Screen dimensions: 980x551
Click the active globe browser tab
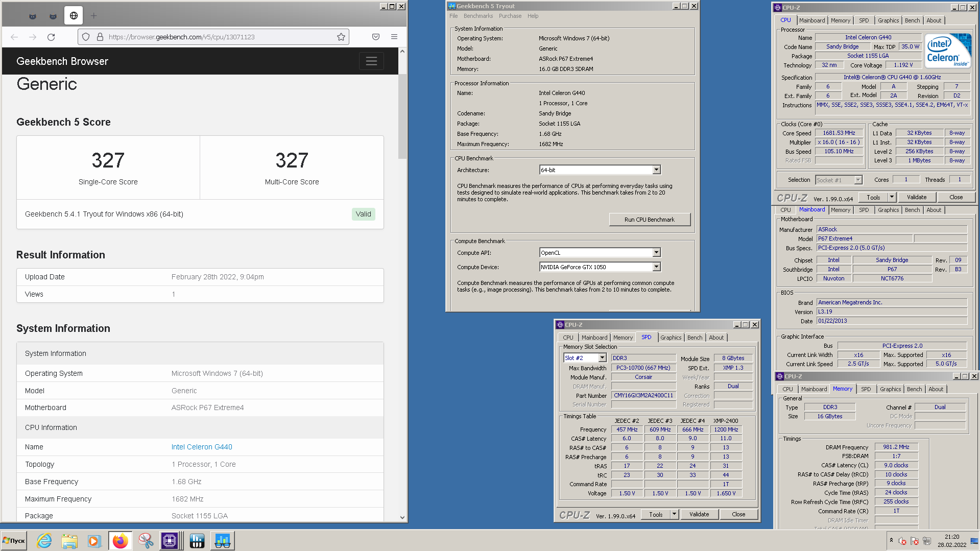point(74,16)
